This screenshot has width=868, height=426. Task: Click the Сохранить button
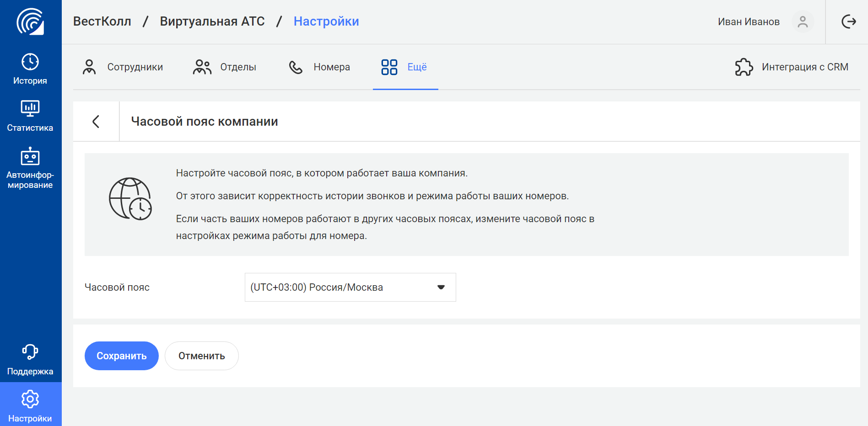pos(122,356)
